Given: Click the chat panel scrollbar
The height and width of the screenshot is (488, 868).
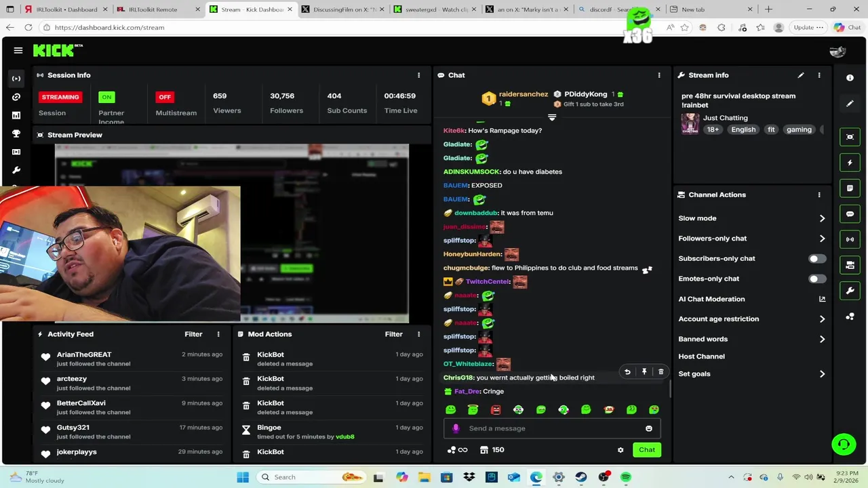Looking at the screenshot, I should (x=671, y=388).
